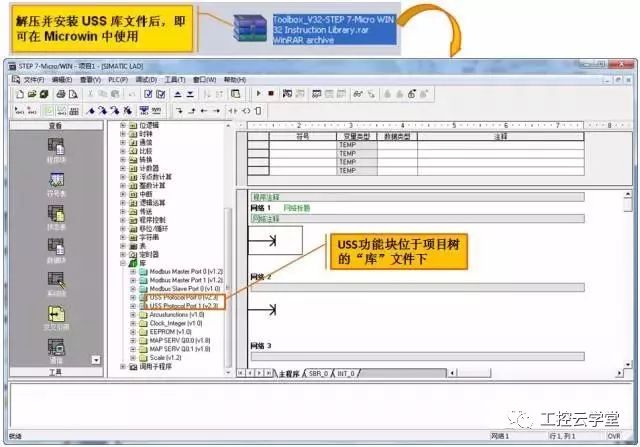The width and height of the screenshot is (640, 447).
Task: Click the Compile All toolbar icon
Action: tap(161, 94)
